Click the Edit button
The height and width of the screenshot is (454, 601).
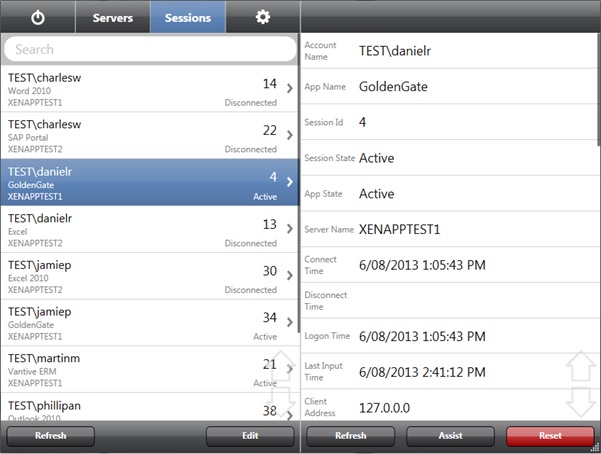250,436
